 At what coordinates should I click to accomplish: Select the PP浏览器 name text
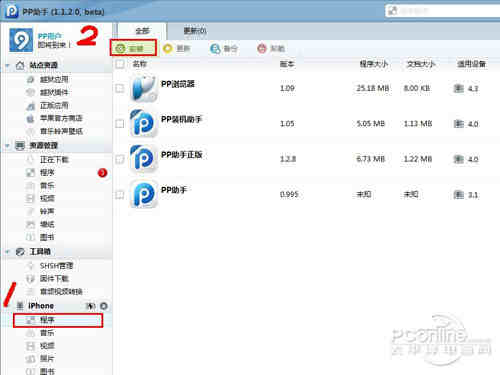(178, 84)
